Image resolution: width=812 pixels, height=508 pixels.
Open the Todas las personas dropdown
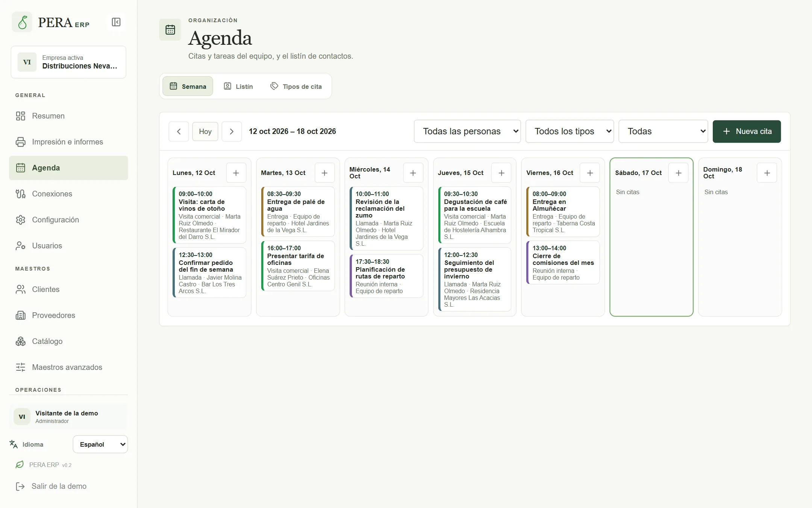(x=467, y=131)
